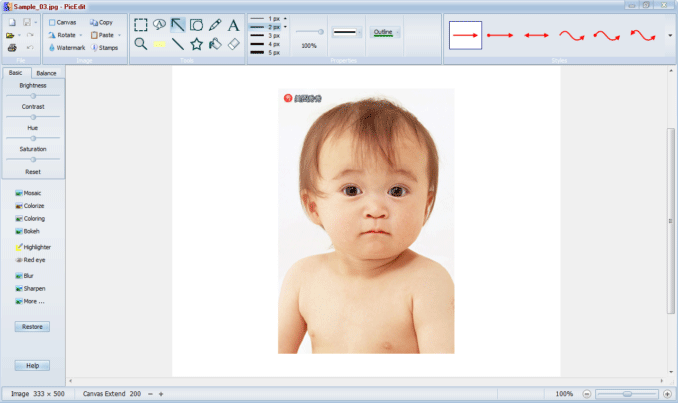Open the Save dropdown arrow

click(35, 22)
